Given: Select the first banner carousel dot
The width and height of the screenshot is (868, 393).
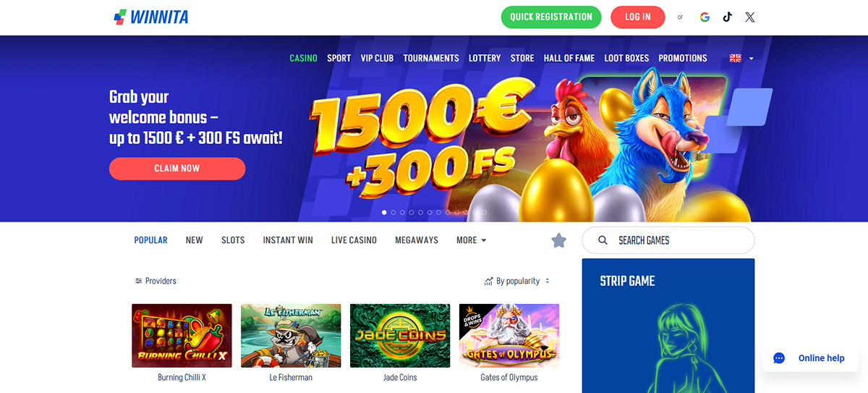Looking at the screenshot, I should (x=384, y=213).
